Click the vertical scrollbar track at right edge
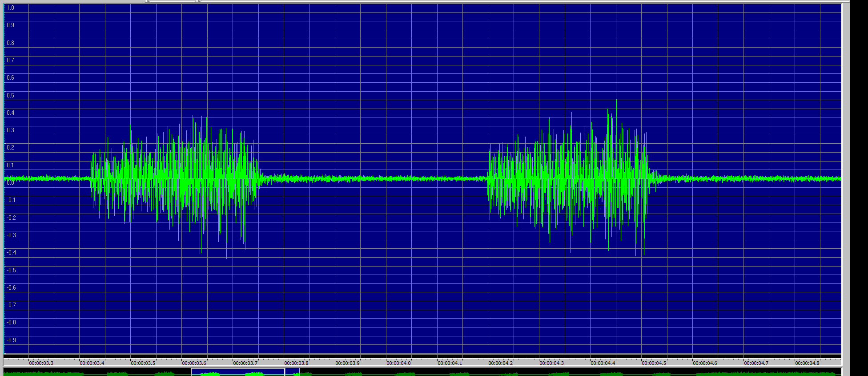This screenshot has width=868, height=376. point(846,178)
